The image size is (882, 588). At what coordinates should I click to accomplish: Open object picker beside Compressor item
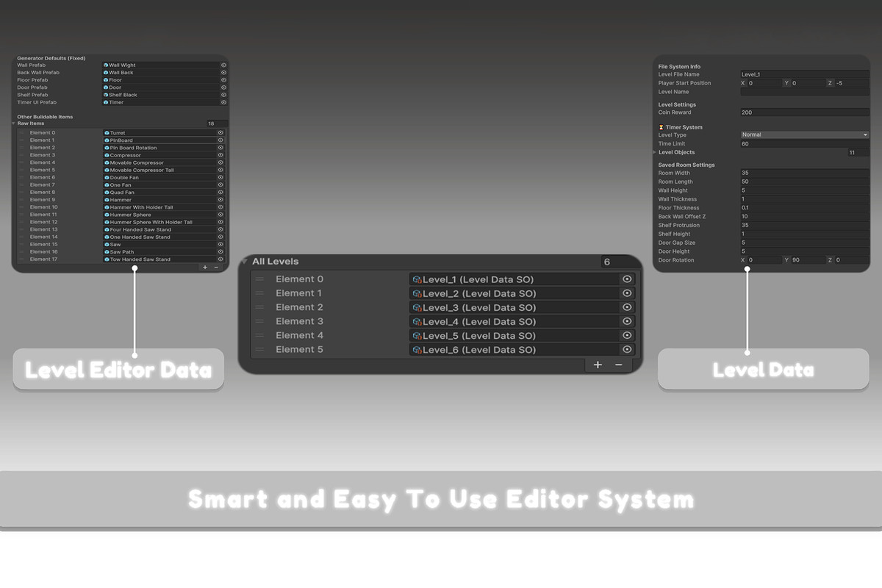click(x=220, y=155)
